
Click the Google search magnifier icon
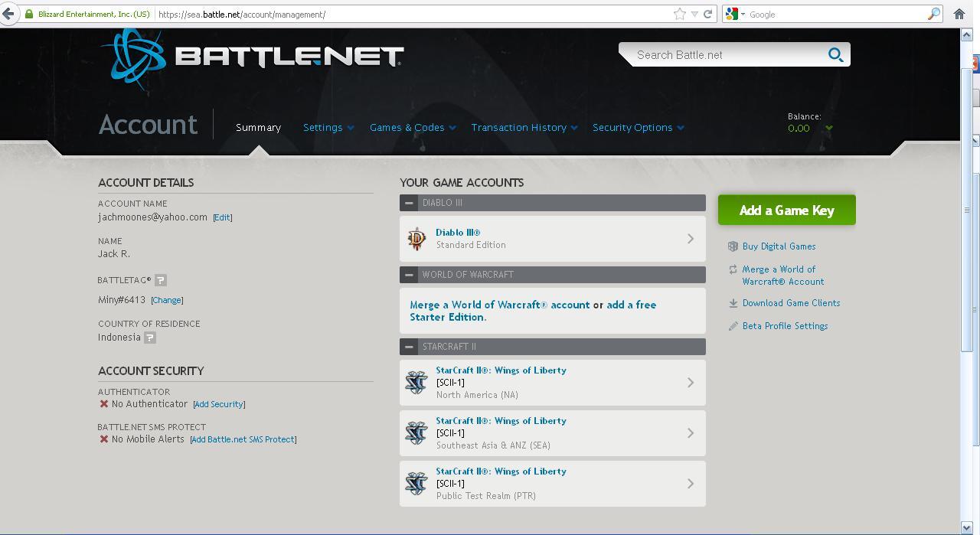pos(934,14)
